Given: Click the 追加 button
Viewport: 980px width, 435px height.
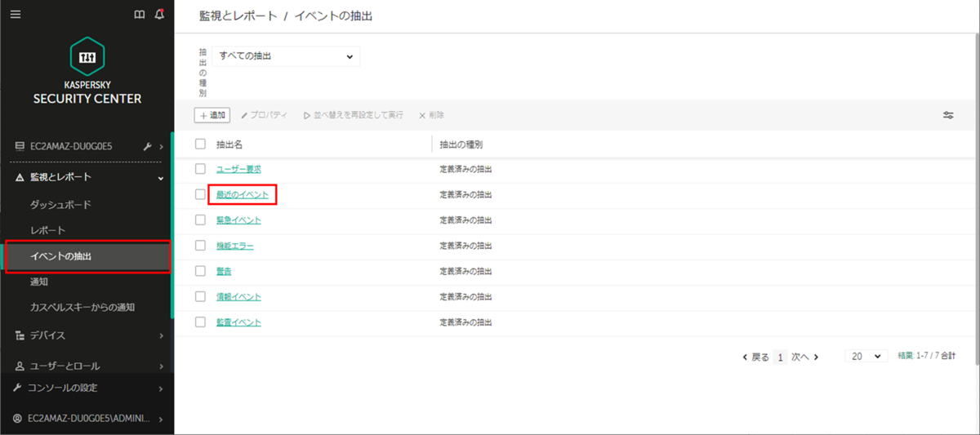Looking at the screenshot, I should coord(212,115).
